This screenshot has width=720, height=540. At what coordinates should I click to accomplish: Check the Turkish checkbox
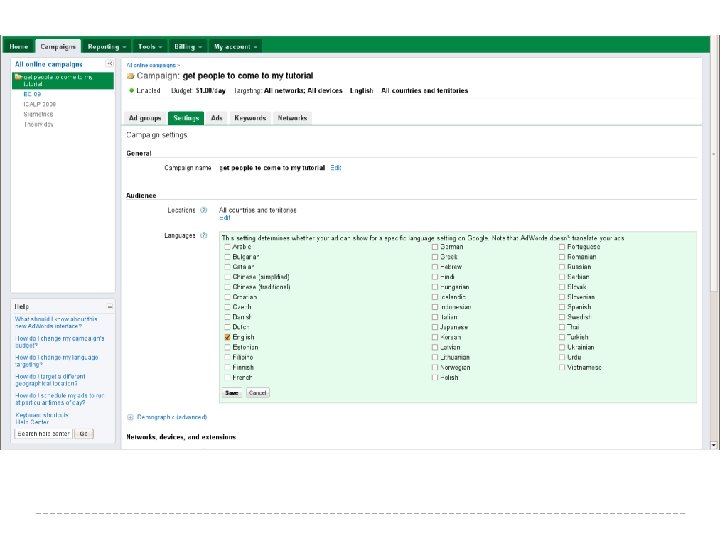click(562, 337)
